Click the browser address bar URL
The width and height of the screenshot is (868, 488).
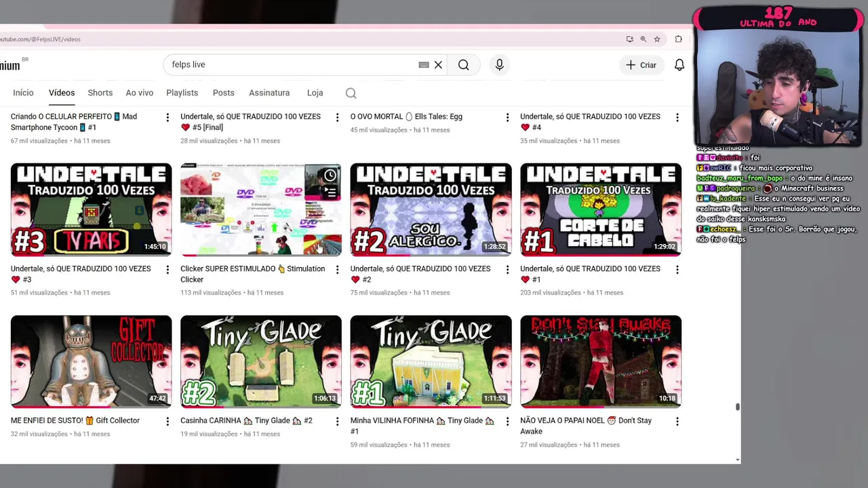pos(41,39)
